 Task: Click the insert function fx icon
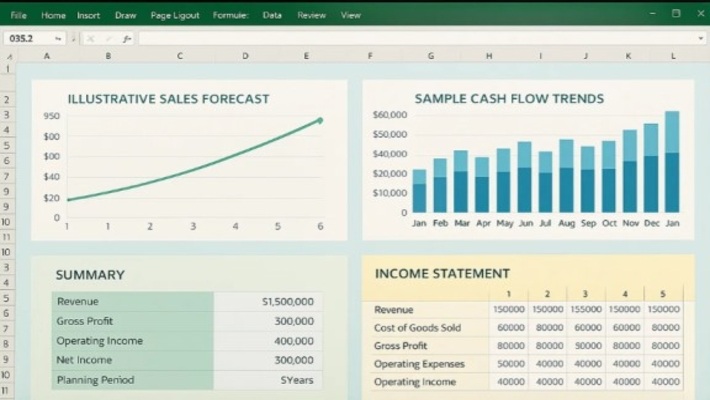[x=127, y=38]
